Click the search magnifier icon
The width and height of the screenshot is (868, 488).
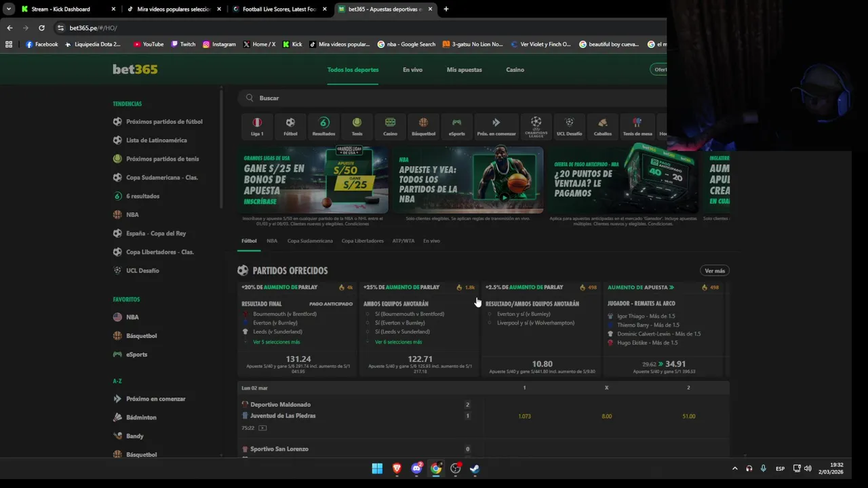point(250,98)
